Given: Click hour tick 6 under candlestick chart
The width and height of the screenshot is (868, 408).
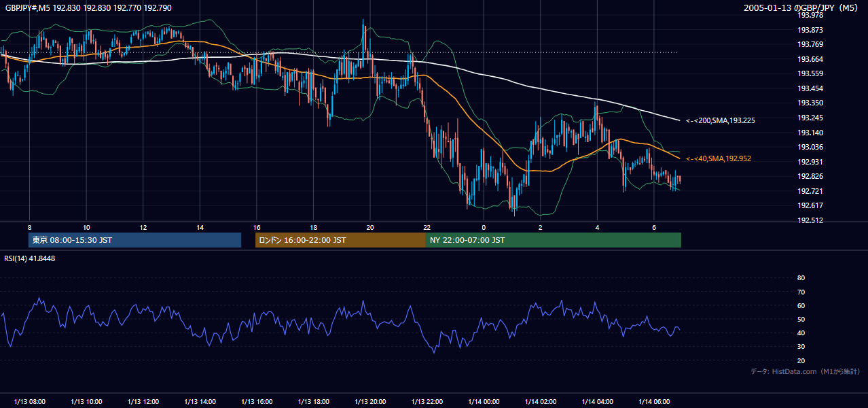Looking at the screenshot, I should (653, 227).
